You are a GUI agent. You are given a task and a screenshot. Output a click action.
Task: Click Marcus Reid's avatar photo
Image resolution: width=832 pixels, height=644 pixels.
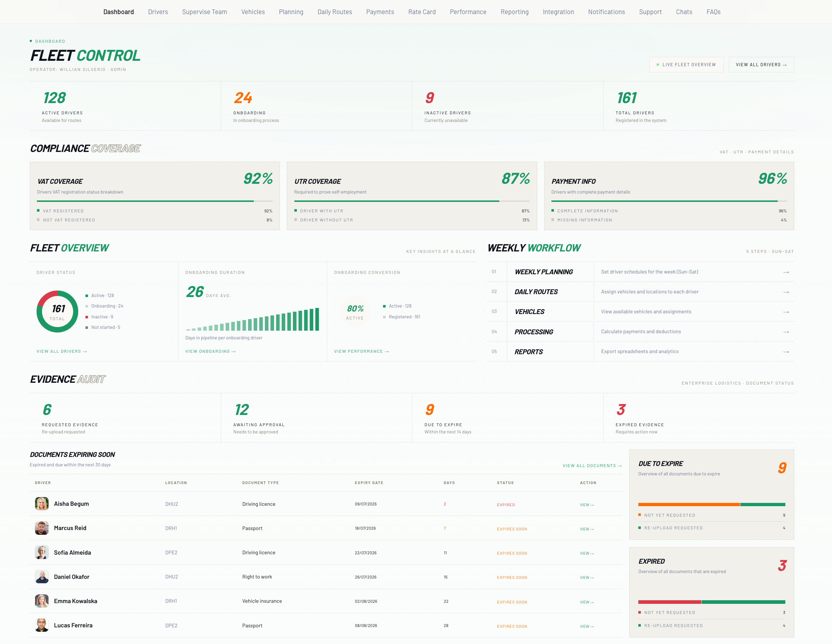coord(42,528)
